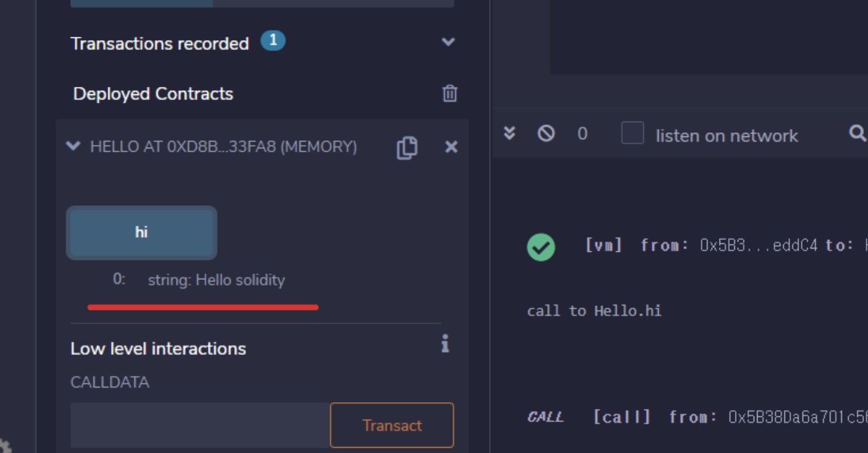Expand the [vm] from transaction log entry
Screen dimensions: 868x453
coord(695,245)
